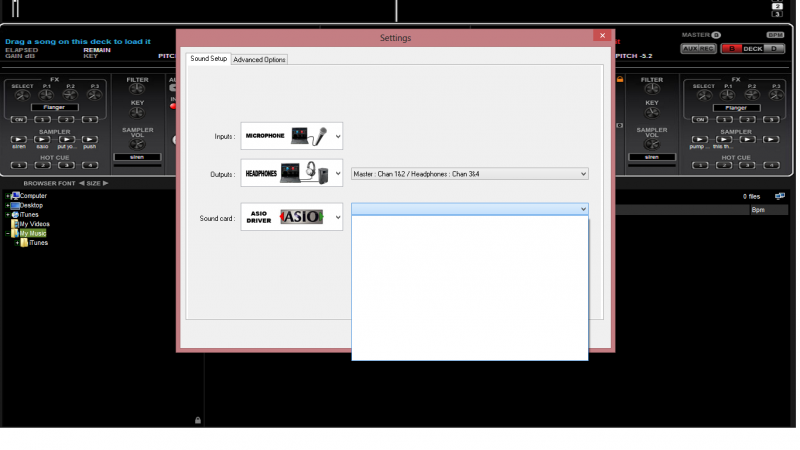
Task: Play the 'push' sample on left deck
Action: (x=90, y=139)
